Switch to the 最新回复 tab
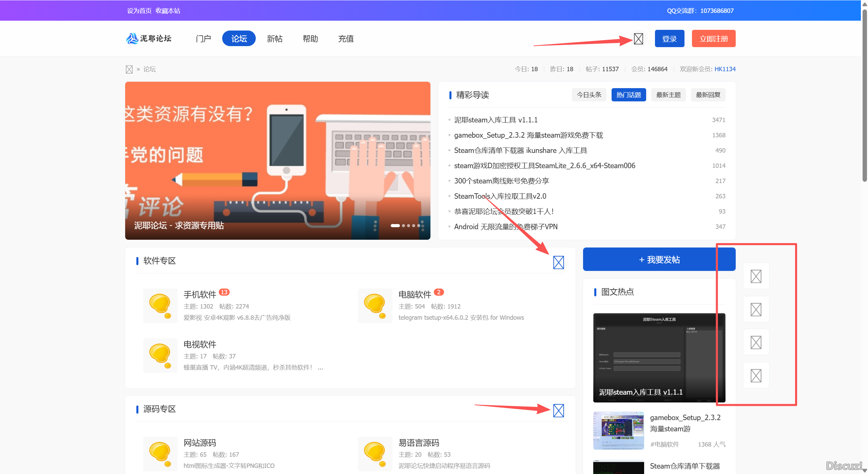Image resolution: width=868 pixels, height=474 pixels. pyautogui.click(x=708, y=95)
